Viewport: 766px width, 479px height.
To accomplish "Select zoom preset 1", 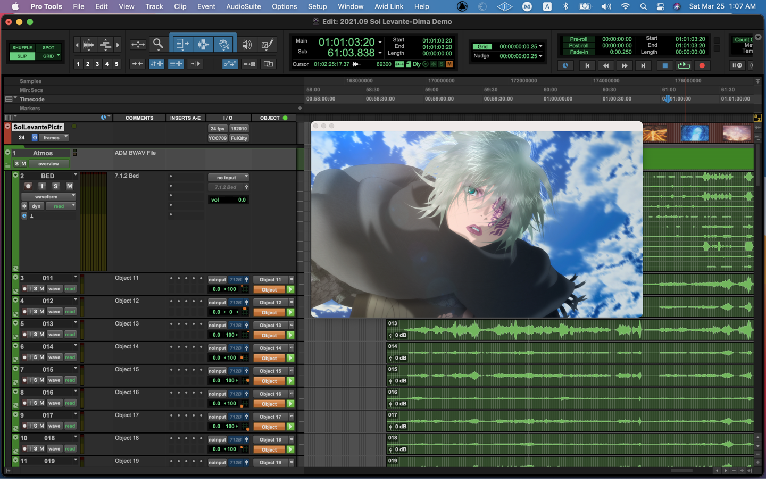I will [78, 64].
